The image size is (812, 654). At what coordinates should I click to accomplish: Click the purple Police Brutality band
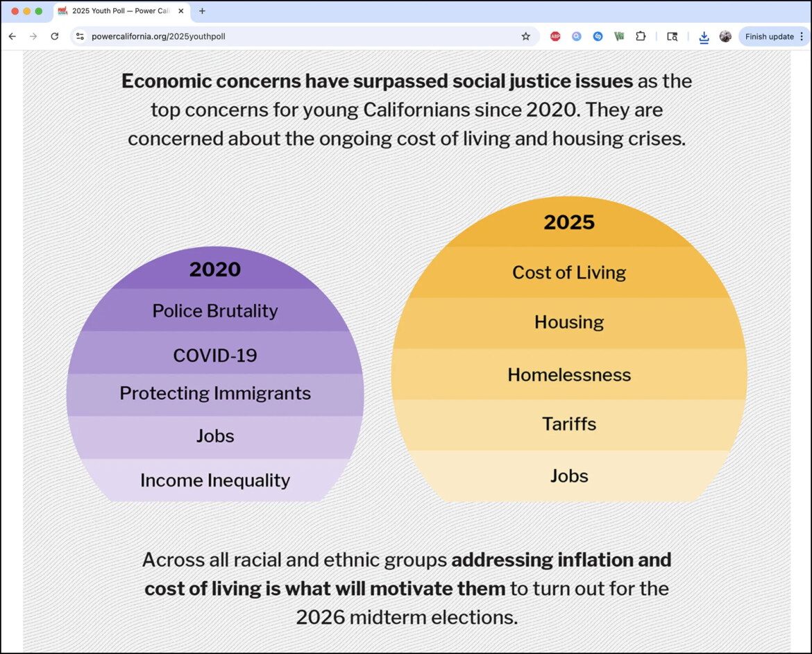[215, 310]
